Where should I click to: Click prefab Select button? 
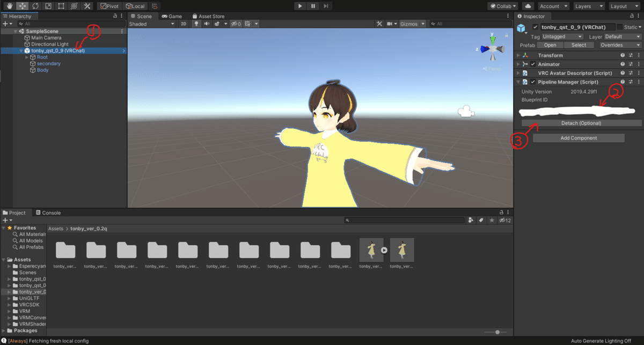click(x=579, y=45)
